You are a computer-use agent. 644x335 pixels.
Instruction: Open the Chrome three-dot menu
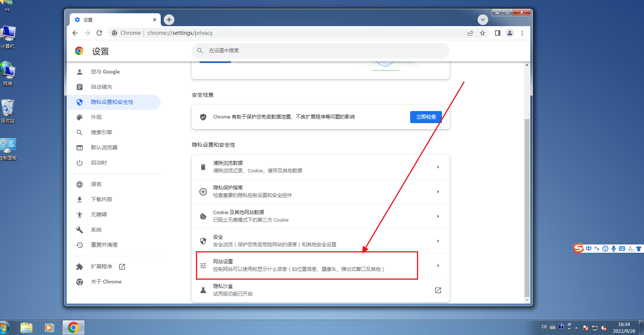[522, 33]
